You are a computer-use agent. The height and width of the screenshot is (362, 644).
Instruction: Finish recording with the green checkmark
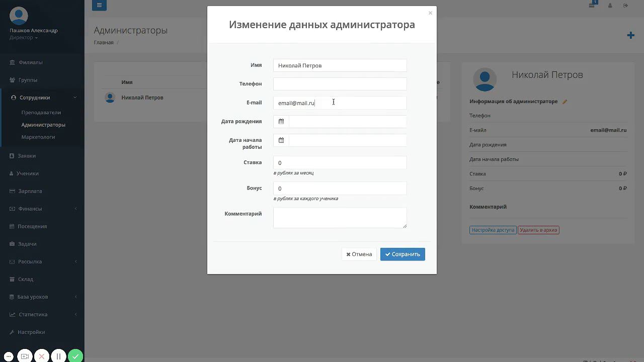(75, 356)
